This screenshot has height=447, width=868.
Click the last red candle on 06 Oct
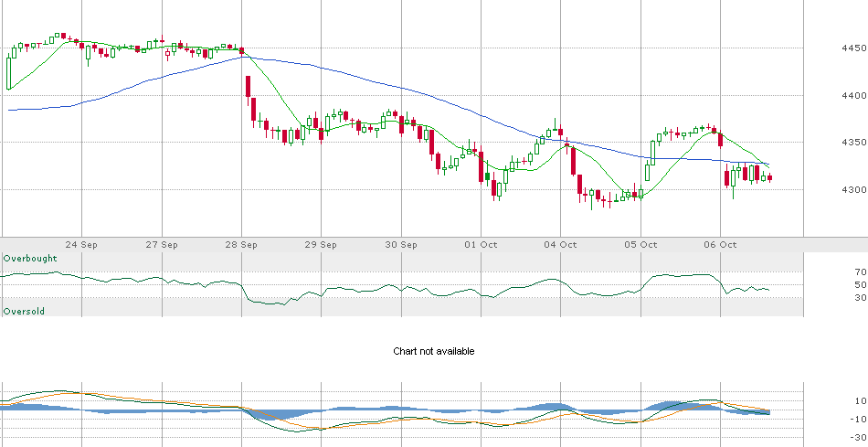(769, 178)
